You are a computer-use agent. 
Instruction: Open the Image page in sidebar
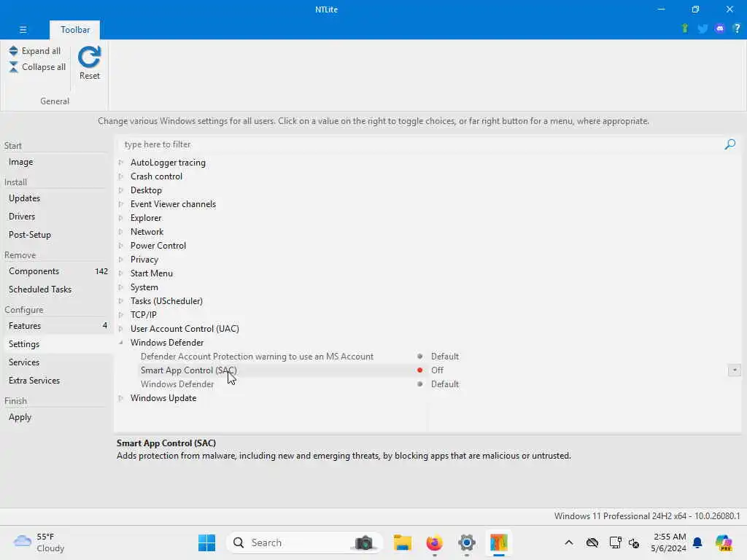point(20,162)
